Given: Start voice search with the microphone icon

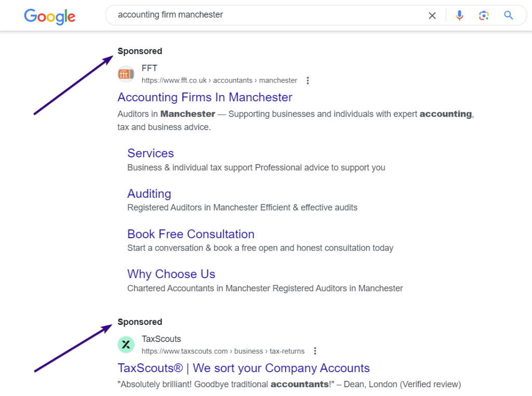Looking at the screenshot, I should 459,15.
